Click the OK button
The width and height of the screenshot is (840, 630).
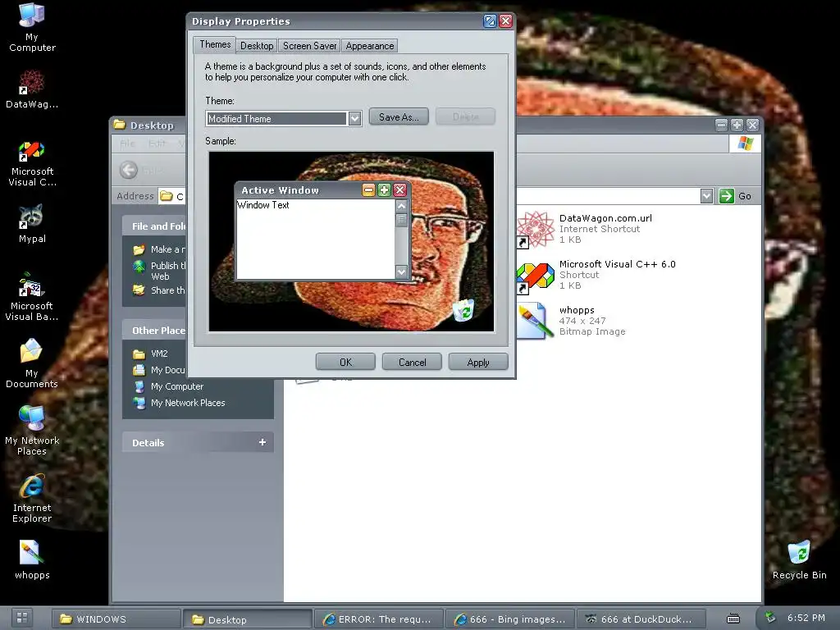pos(345,362)
